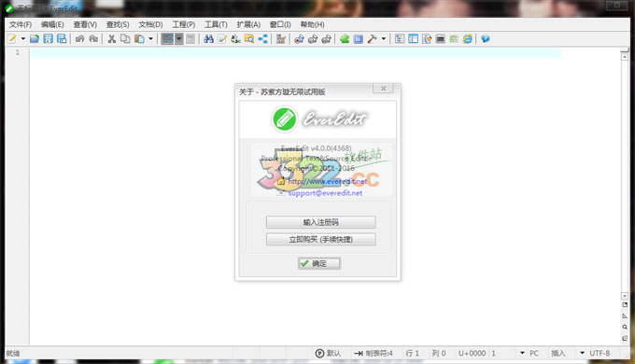Click the Redo arrow icon

pos(93,39)
